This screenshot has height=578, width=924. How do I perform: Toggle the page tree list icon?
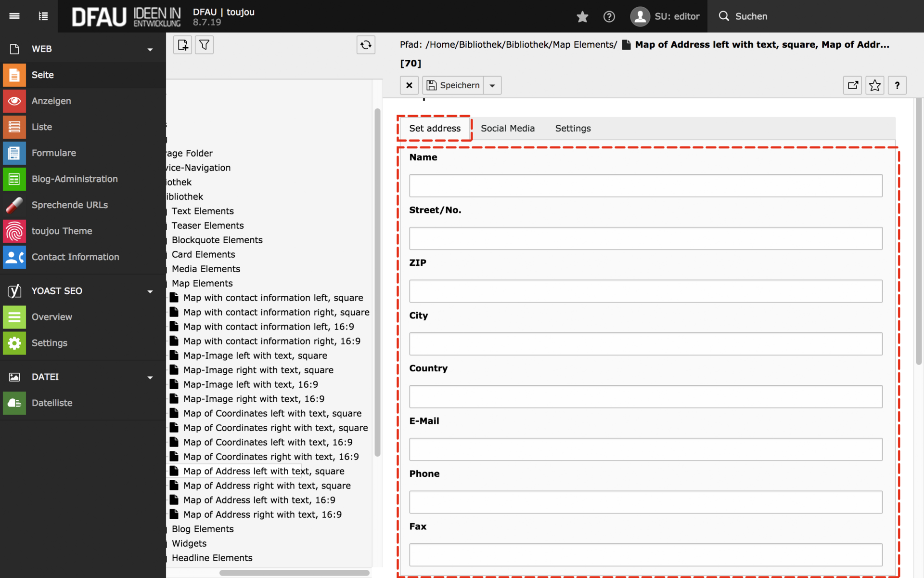pos(43,16)
